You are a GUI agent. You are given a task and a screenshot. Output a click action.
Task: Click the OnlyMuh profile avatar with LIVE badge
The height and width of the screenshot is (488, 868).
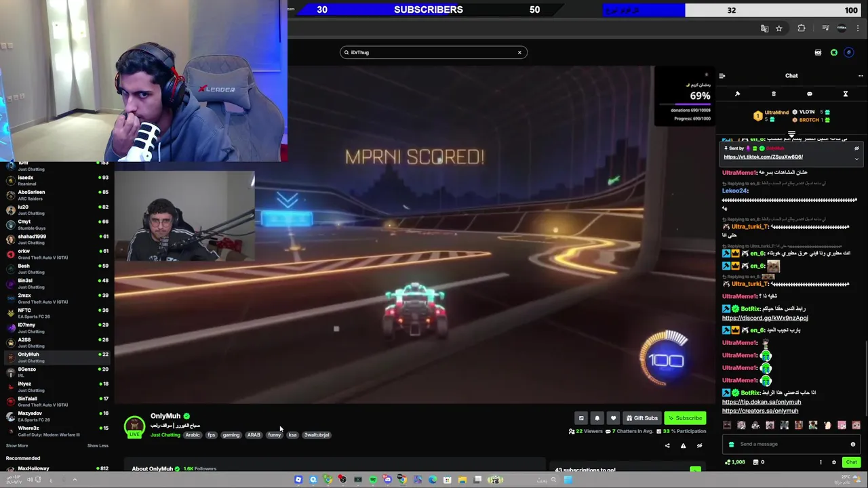[134, 426]
